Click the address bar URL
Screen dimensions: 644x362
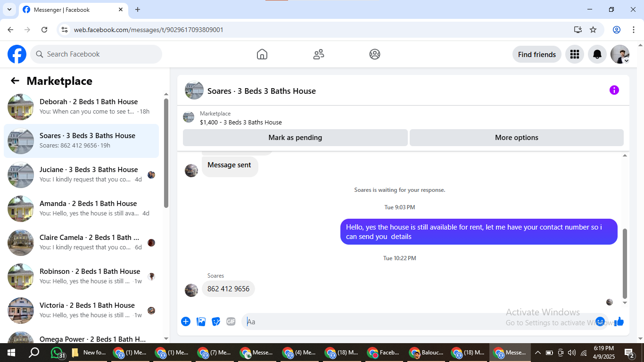(149, 30)
